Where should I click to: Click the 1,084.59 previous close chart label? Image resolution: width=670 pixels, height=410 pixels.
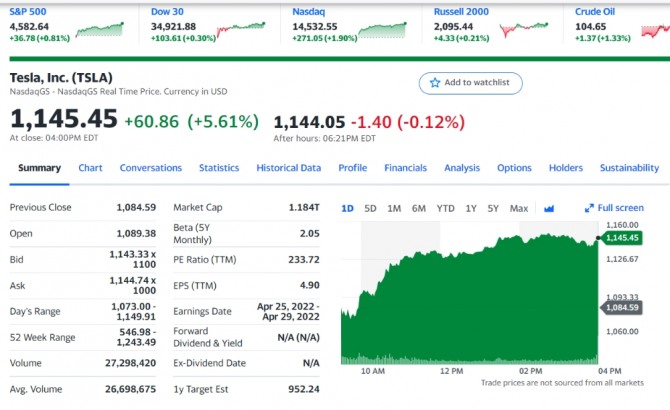pos(622,308)
